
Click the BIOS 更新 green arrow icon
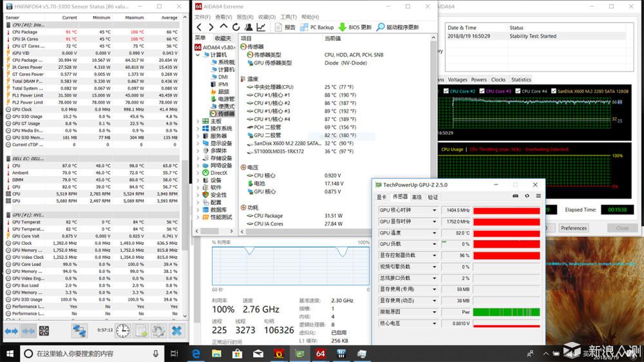point(342,27)
